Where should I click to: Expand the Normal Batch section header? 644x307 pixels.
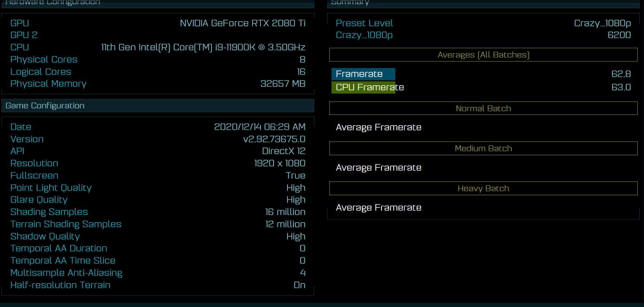pyautogui.click(x=483, y=108)
